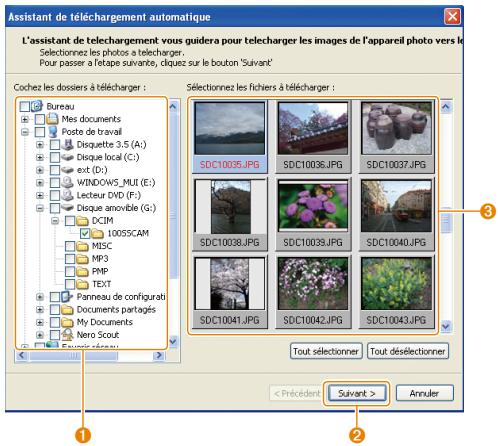Check the Nero Scout checkbox
Viewport: 498px width, 446px height.
[55, 335]
